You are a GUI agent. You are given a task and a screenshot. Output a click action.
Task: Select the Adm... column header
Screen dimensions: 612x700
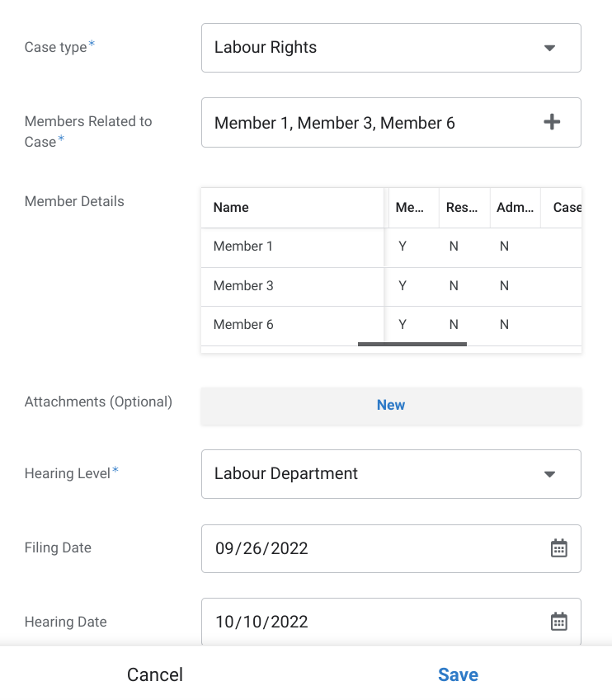[x=515, y=208]
